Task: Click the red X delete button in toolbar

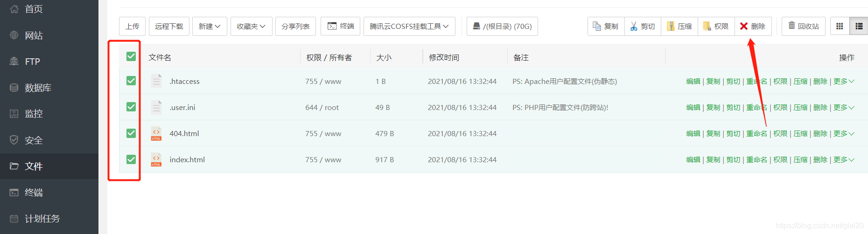Action: (x=753, y=26)
